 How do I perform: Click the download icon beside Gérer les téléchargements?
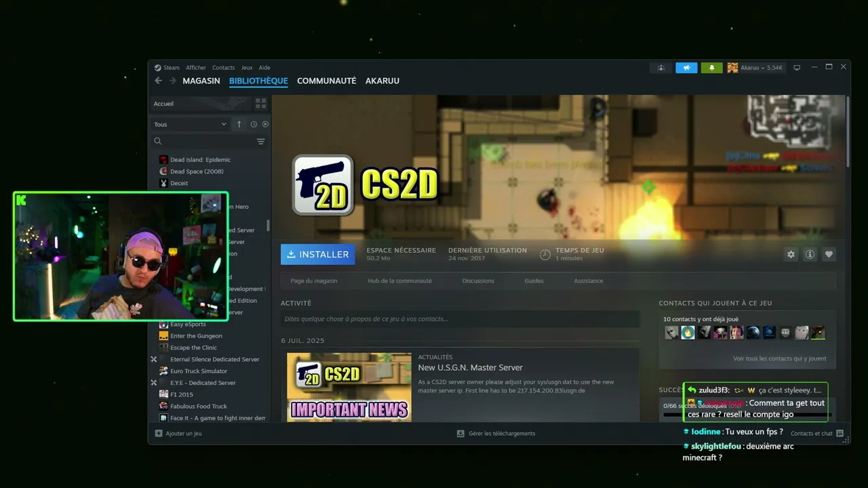point(460,433)
